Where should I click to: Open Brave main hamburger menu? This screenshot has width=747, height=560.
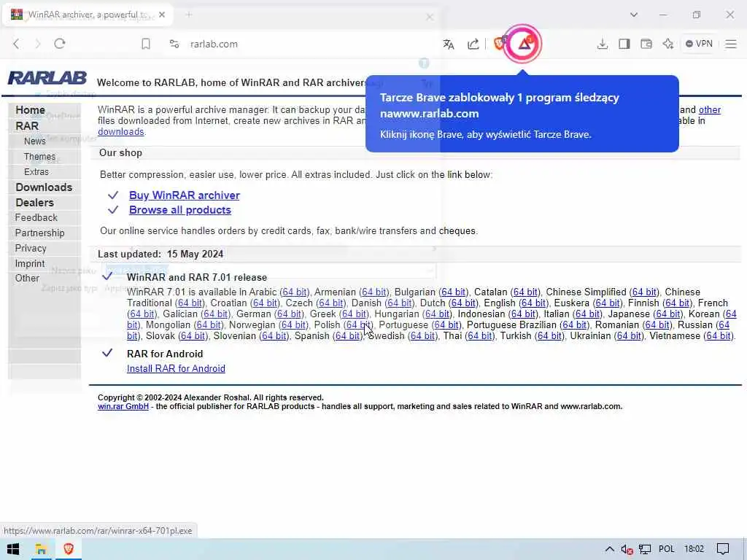pos(731,44)
